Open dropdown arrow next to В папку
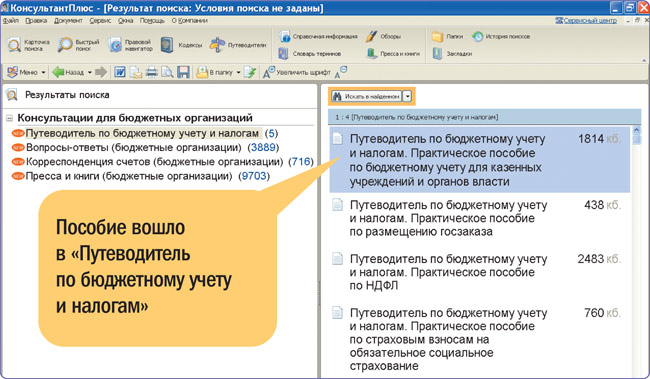This screenshot has width=650, height=379. 238,73
